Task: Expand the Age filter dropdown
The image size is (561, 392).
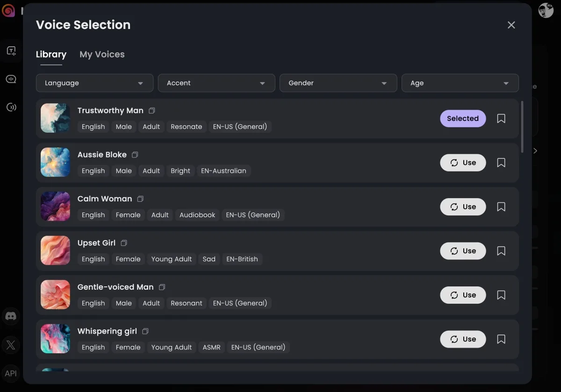Action: pos(460,83)
